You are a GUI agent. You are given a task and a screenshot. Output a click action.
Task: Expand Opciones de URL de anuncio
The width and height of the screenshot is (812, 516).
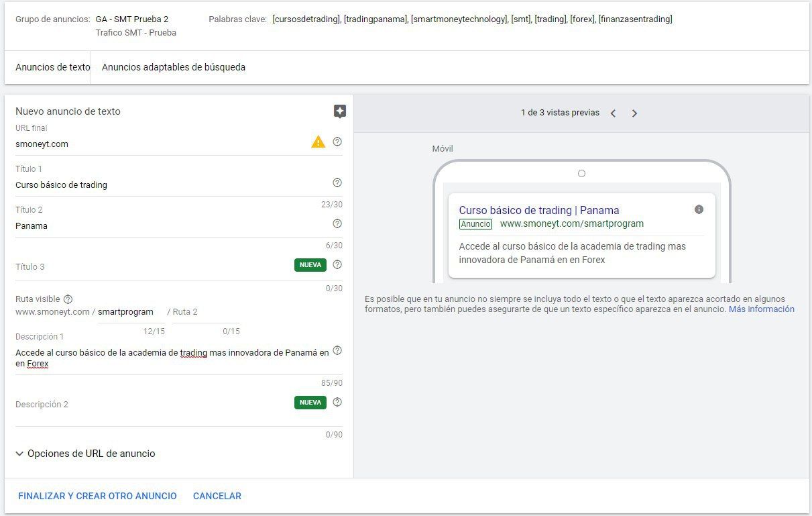coord(85,454)
